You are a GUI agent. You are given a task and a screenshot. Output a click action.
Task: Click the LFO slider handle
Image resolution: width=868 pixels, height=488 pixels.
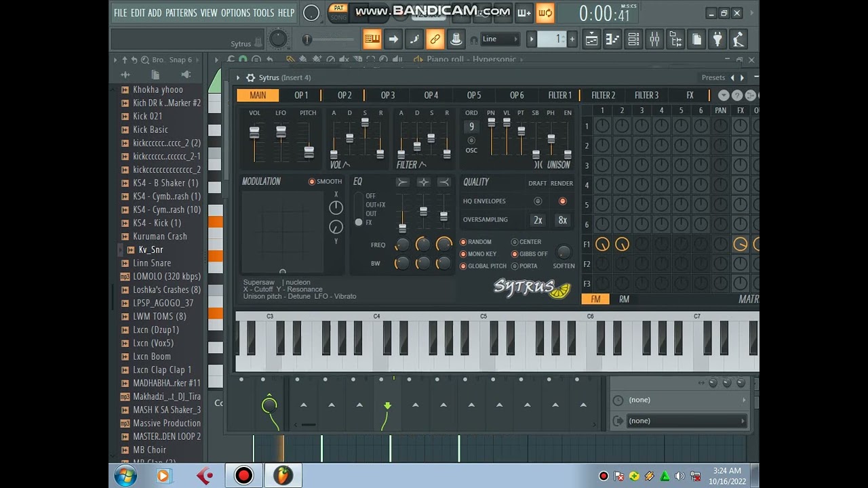click(281, 132)
